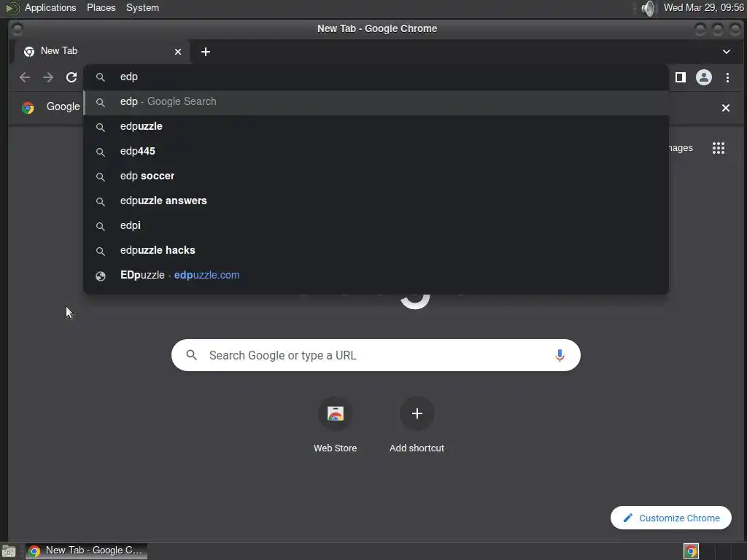Click the magnifier icon in the page search box
This screenshot has width=747, height=560.
[192, 355]
